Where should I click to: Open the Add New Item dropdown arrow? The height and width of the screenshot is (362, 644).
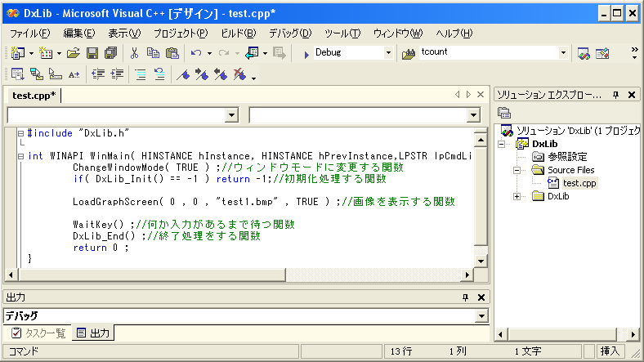click(x=59, y=53)
